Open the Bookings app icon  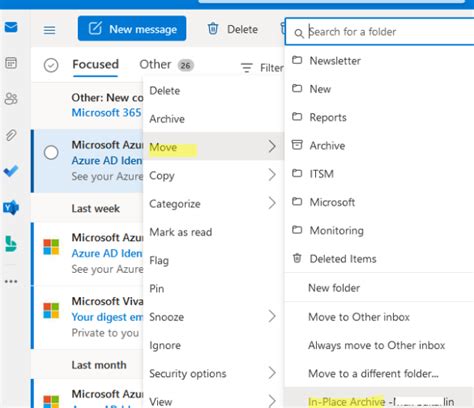click(11, 244)
